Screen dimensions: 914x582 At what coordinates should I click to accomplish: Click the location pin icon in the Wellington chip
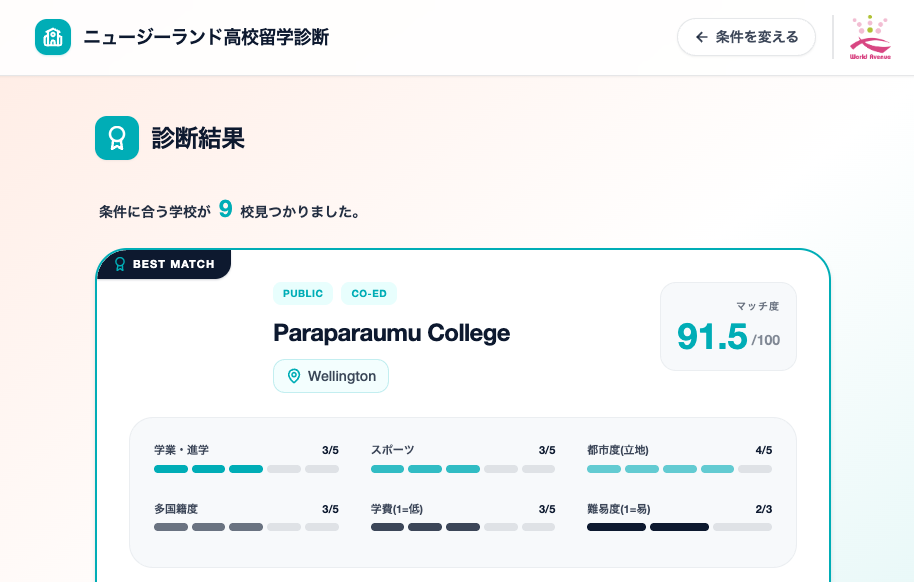click(293, 376)
